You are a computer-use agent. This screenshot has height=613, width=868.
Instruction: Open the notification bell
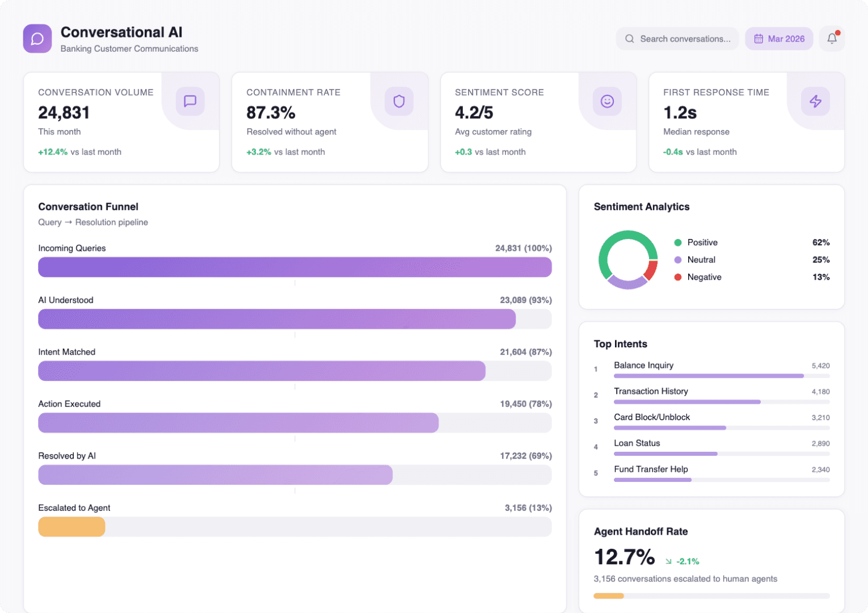[x=832, y=38]
